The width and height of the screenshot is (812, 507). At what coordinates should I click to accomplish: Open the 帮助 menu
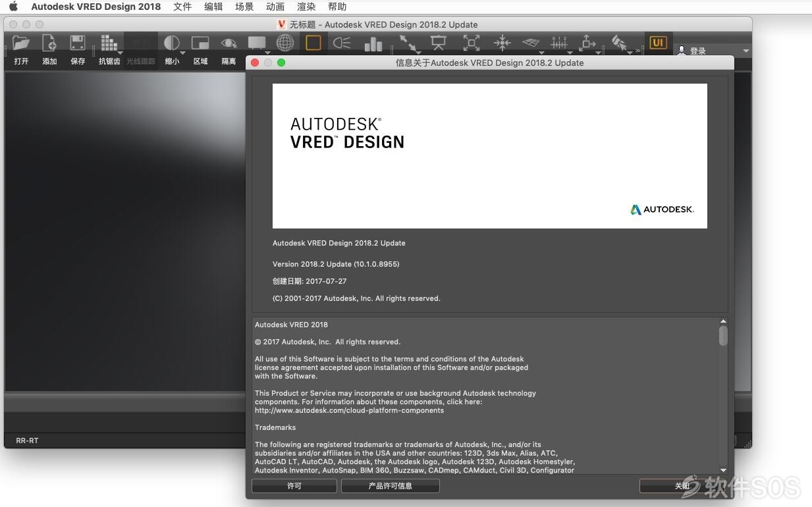click(337, 7)
